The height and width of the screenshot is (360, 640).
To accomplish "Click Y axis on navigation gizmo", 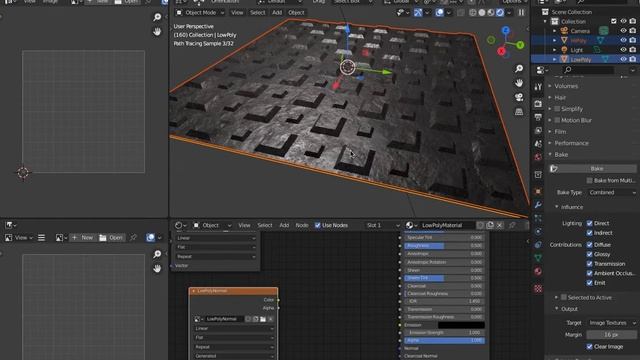I will pyautogui.click(x=520, y=45).
